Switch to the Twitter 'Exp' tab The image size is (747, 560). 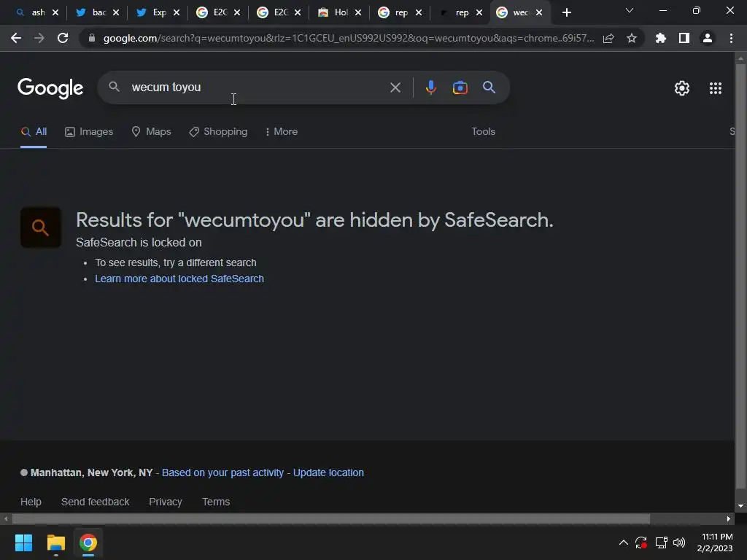pyautogui.click(x=152, y=12)
